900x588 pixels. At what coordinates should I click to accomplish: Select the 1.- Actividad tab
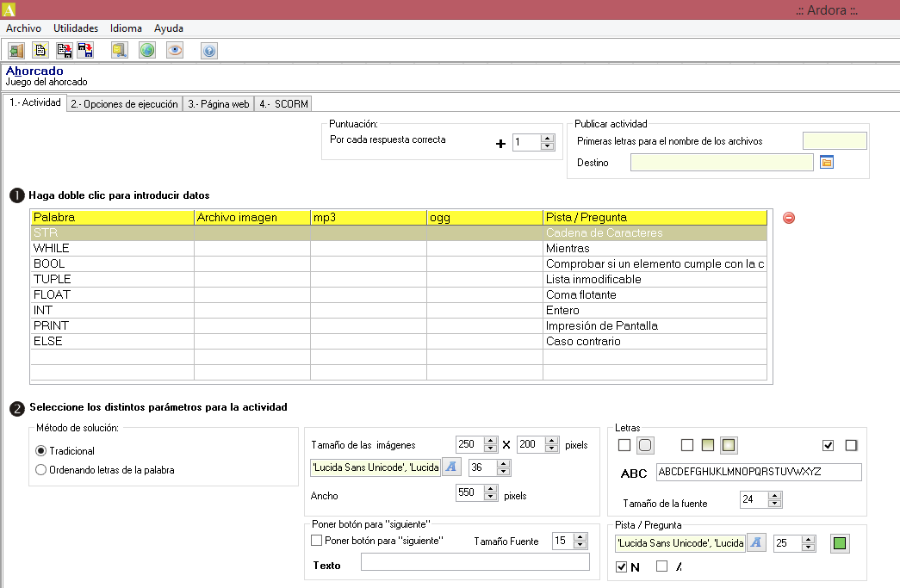coord(35,102)
